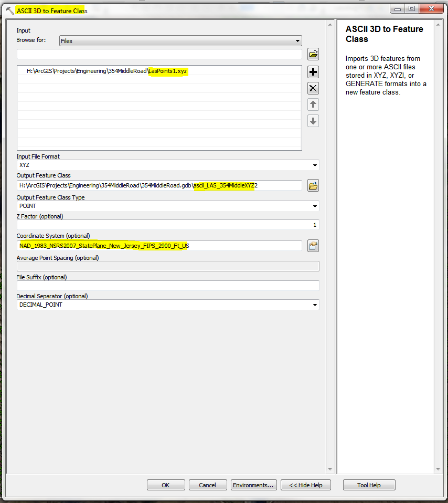Click OK to run the tool
This screenshot has width=448, height=503.
(x=166, y=485)
